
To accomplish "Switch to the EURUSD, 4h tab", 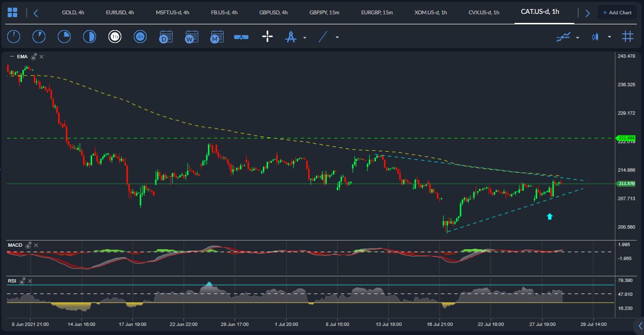I will click(120, 12).
